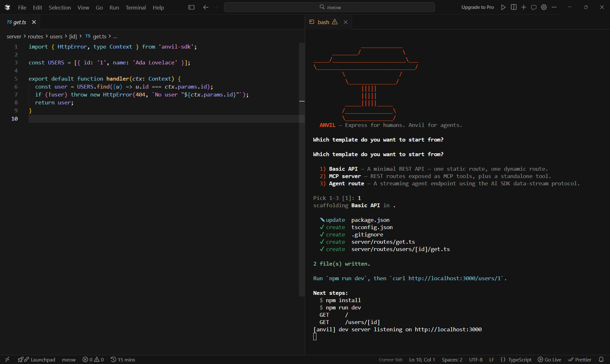Click Upgrade to Pro

(478, 7)
